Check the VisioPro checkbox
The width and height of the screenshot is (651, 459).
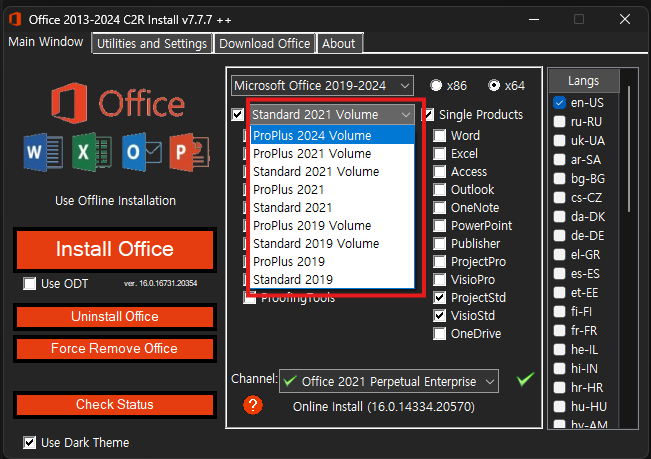pyautogui.click(x=439, y=280)
